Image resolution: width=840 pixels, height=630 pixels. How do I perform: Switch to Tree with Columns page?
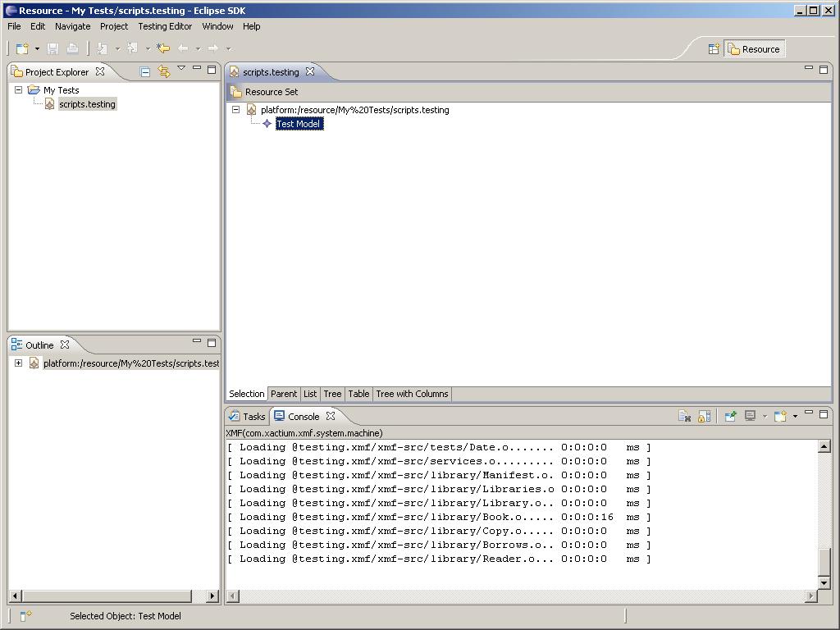(x=412, y=394)
